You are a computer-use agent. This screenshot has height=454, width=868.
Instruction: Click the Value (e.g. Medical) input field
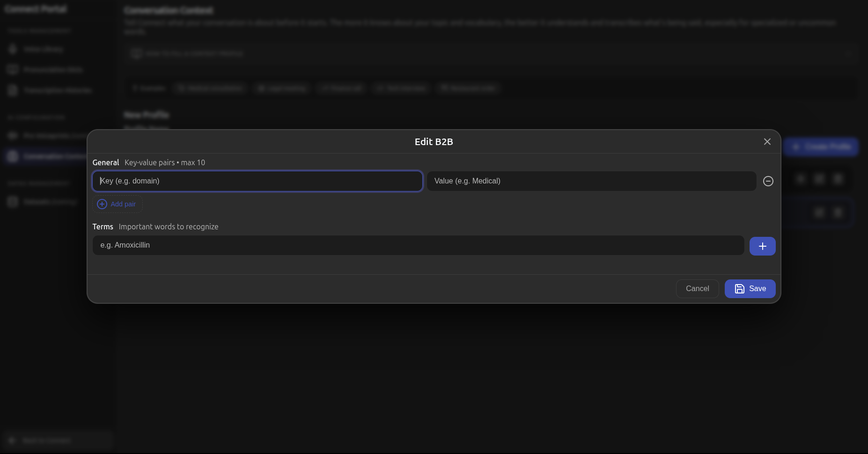coord(591,181)
